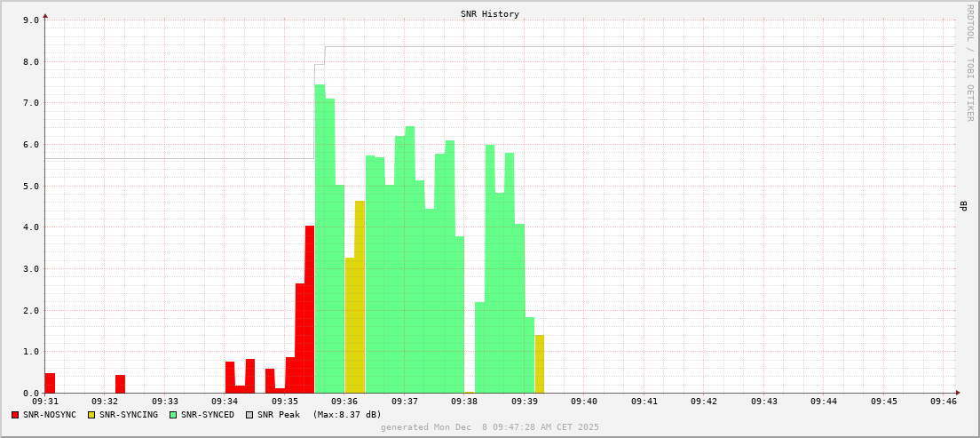Click the red SNR-NOSYNC legend swatch
The width and height of the screenshot is (980, 438).
[15, 415]
